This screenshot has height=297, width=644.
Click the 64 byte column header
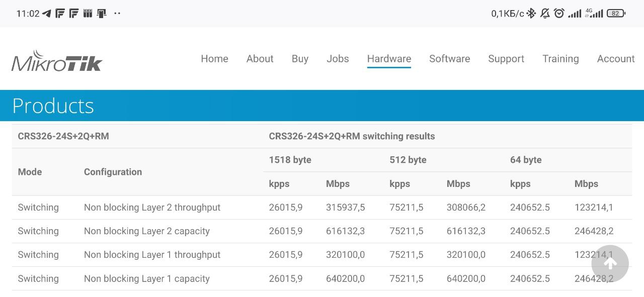[x=526, y=160]
